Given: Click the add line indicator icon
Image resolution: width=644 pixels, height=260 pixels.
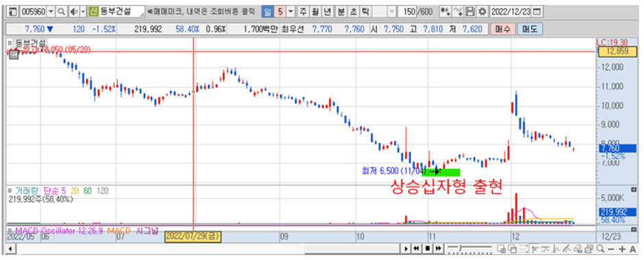Looking at the screenshot, I should pos(458,12).
